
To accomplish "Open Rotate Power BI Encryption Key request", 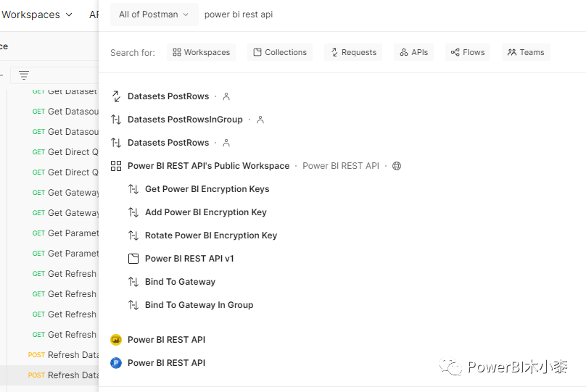I will pos(211,235).
